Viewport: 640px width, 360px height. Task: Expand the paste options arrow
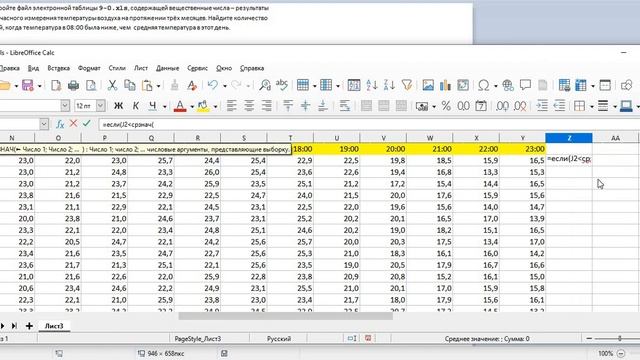(158, 86)
